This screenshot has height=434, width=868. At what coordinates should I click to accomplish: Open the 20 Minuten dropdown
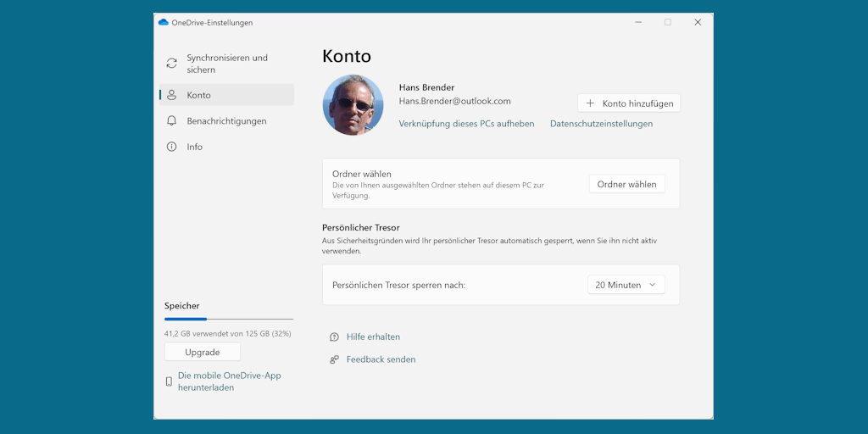(626, 285)
